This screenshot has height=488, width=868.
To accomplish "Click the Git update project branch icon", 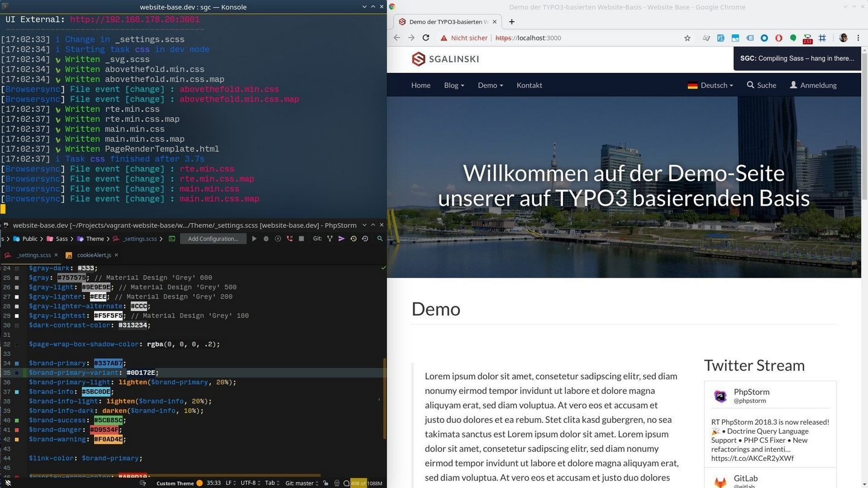I will (330, 238).
